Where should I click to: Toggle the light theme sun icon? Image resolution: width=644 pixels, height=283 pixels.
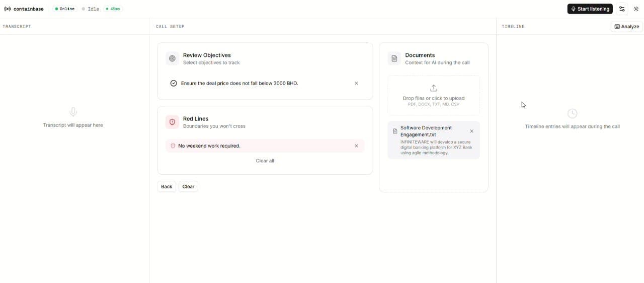(636, 9)
